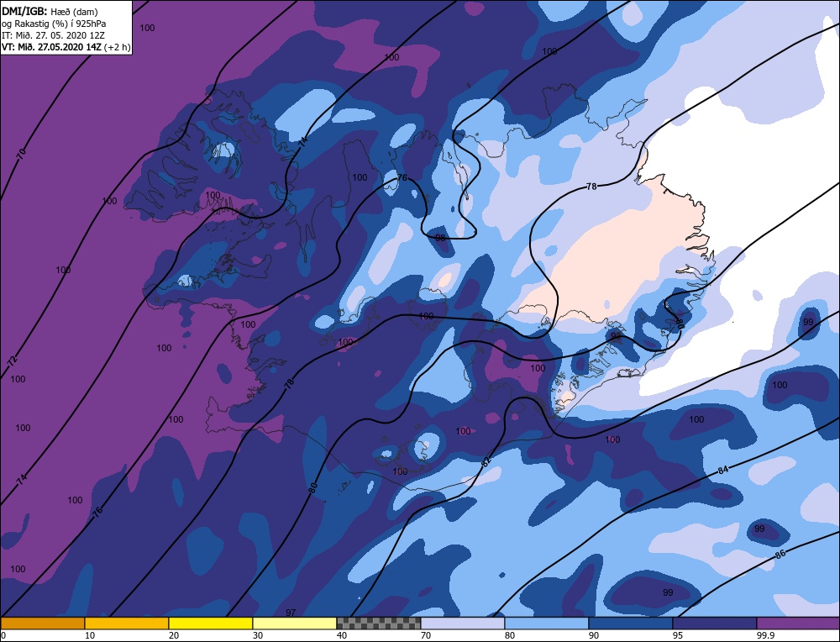Click the '0' legend scale value

click(x=3, y=635)
